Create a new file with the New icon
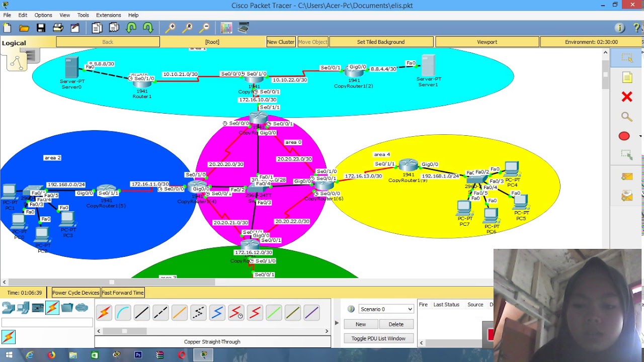Screen dimensions: 644x362 [7, 28]
